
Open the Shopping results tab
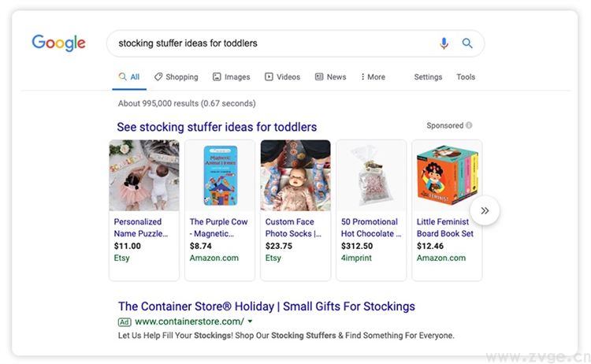tap(176, 77)
